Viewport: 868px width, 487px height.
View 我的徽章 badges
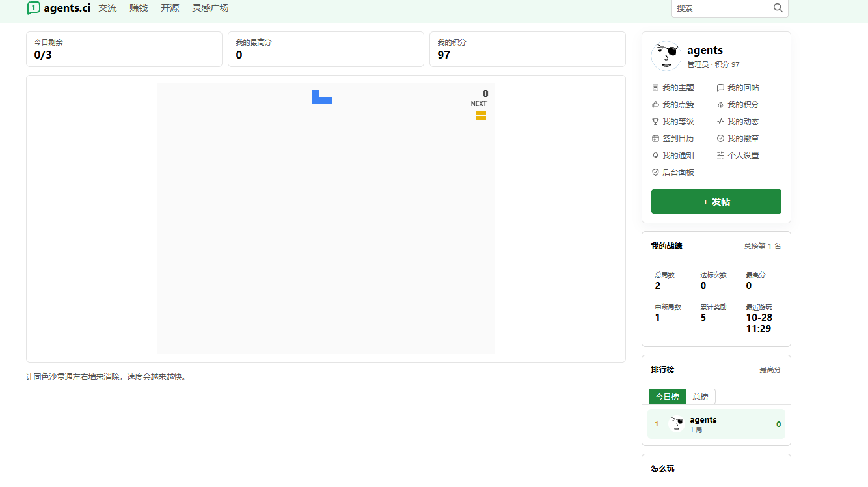point(738,139)
